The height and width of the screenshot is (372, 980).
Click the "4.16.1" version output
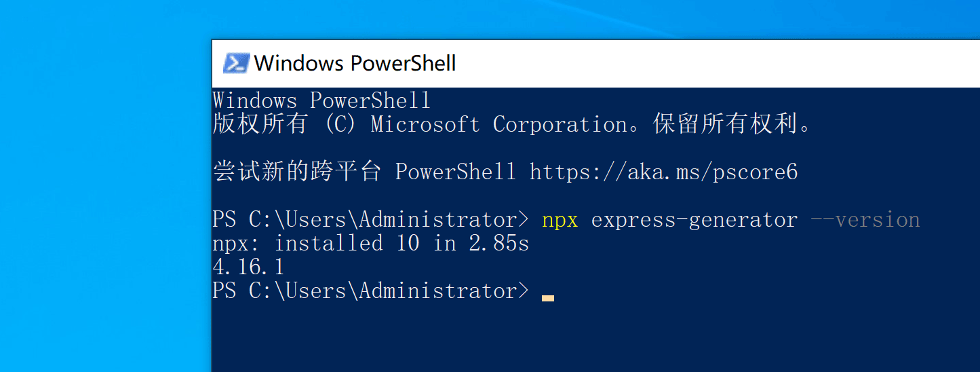point(248,266)
